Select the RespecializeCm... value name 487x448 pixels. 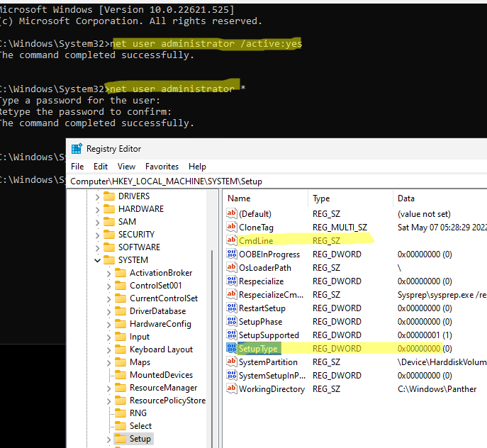[x=271, y=294]
